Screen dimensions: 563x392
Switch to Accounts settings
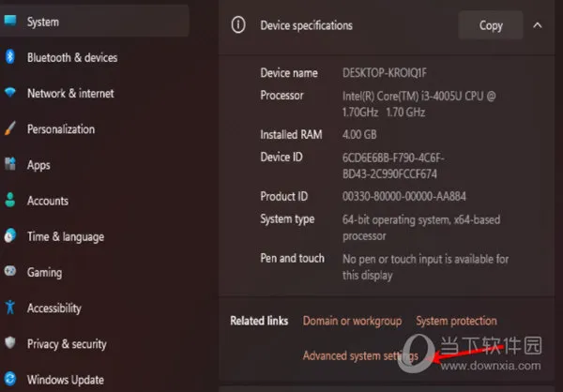48,201
